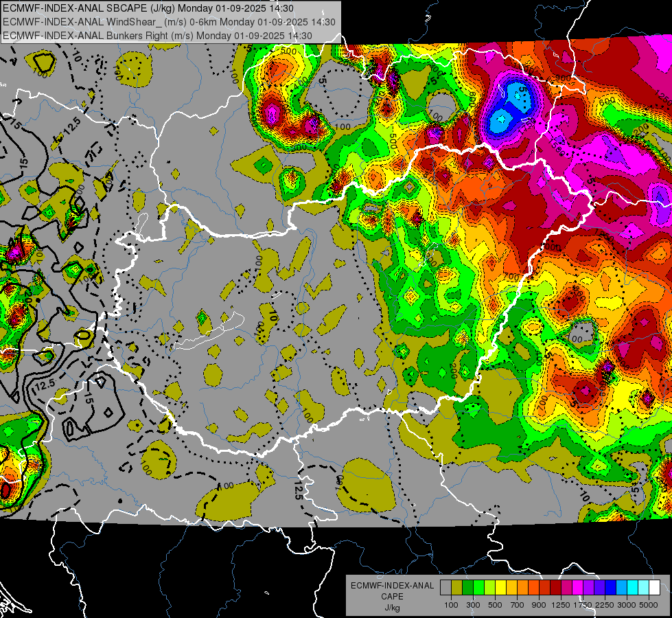Pick the dark green legend swatch
672x618 pixels.
[x=467, y=588]
